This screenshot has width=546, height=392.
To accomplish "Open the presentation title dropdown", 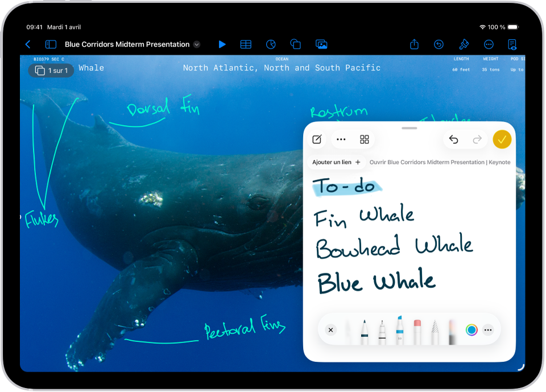I will [x=197, y=44].
